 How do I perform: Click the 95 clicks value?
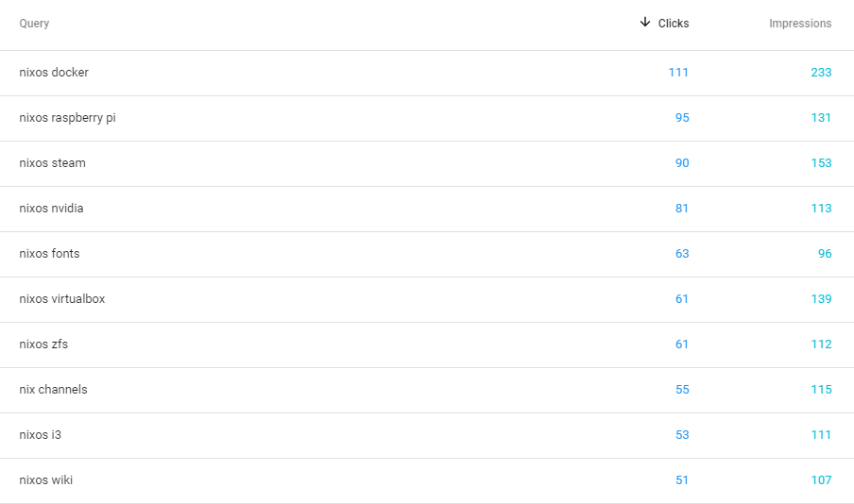(x=682, y=118)
